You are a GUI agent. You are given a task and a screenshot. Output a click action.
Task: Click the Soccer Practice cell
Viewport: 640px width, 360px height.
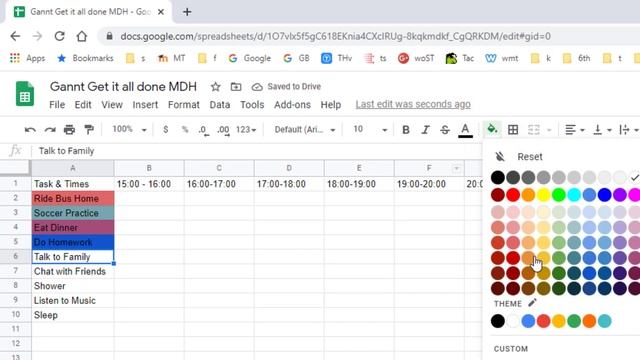pyautogui.click(x=73, y=213)
